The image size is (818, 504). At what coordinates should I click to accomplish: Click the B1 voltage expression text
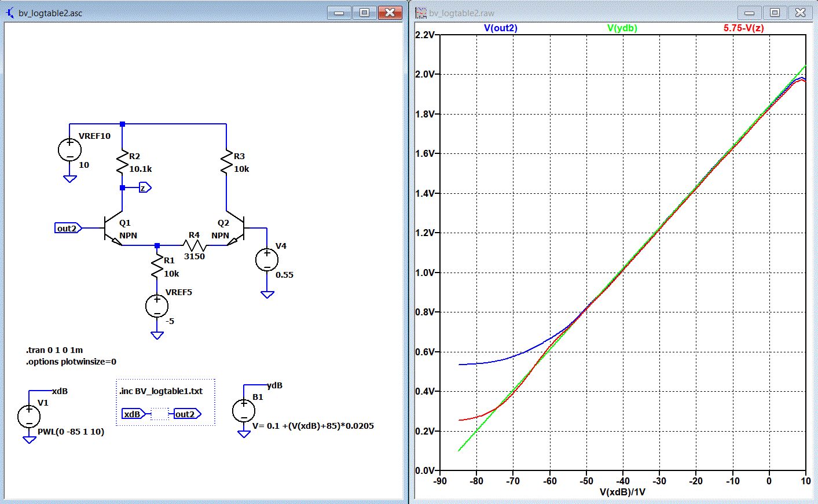(x=313, y=426)
